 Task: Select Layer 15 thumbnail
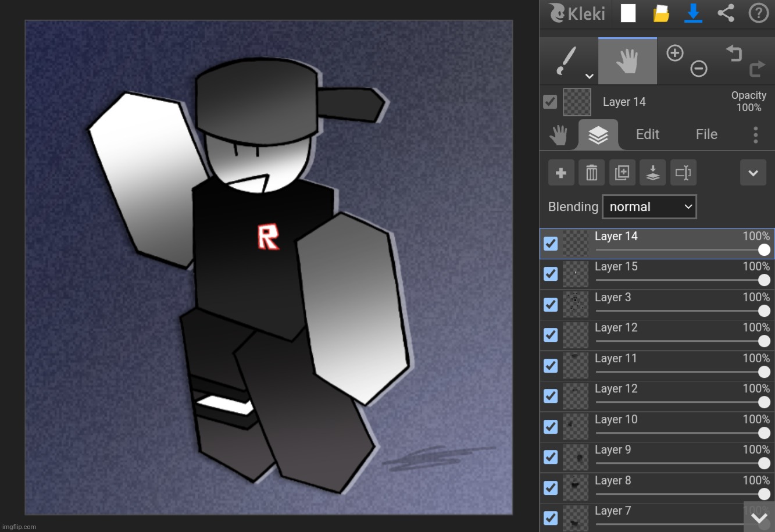coord(576,274)
